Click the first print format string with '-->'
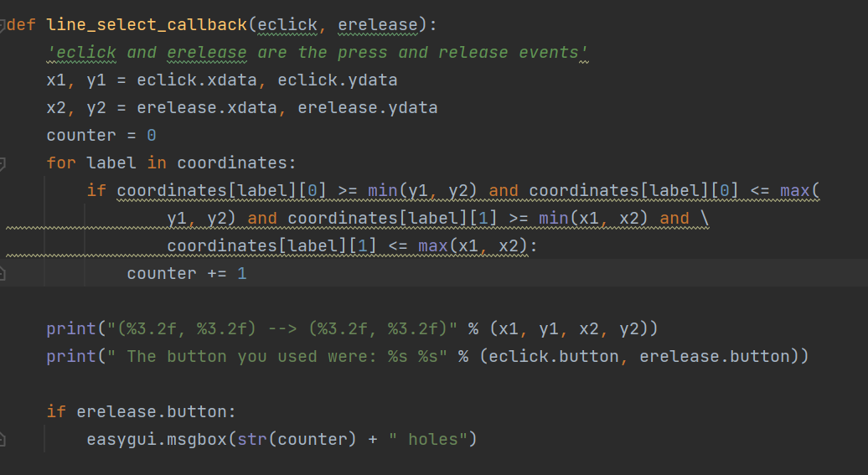Screen dimensions: 868x475 point(282,329)
